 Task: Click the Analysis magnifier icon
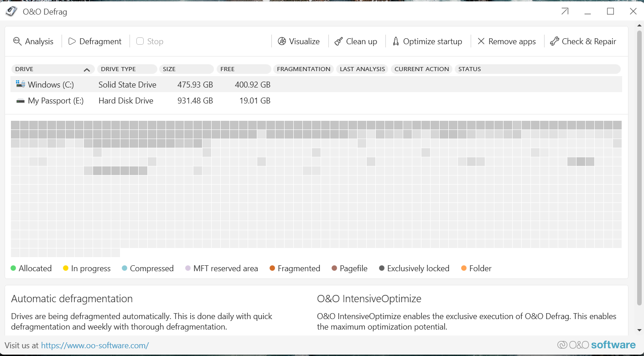point(17,41)
